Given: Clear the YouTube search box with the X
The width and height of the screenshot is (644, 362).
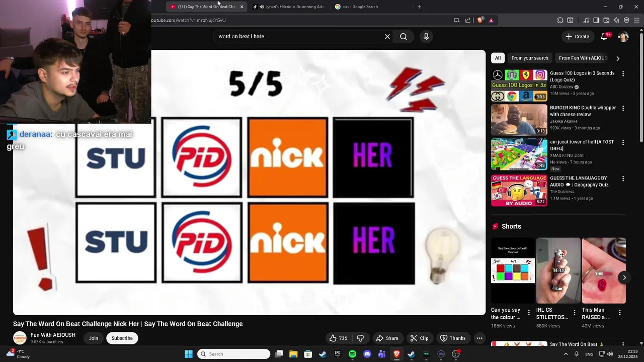Looking at the screenshot, I should [x=387, y=36].
